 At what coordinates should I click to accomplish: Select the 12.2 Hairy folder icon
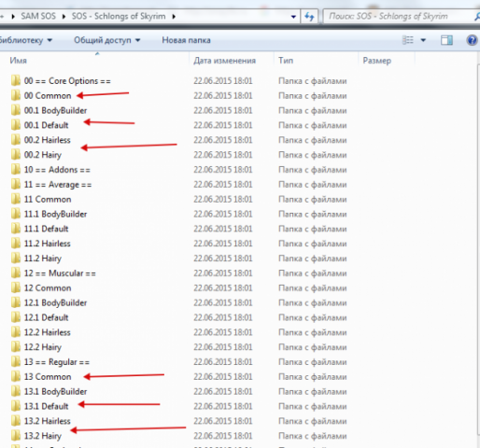click(16, 347)
